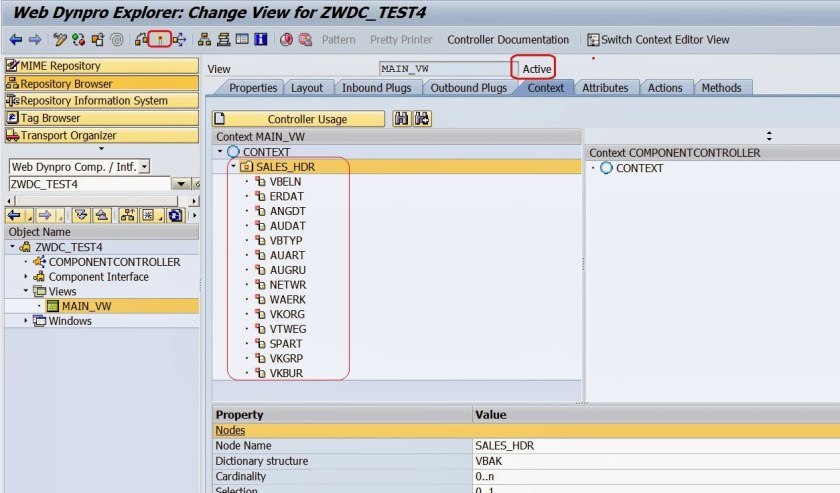Image resolution: width=840 pixels, height=493 pixels.
Task: Click Switch Context Editor View
Action: 658,40
